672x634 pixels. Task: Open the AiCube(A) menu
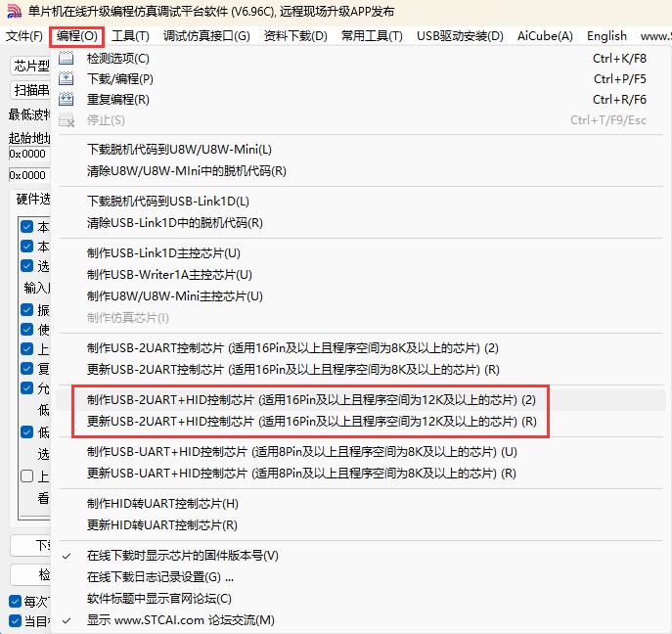(x=545, y=36)
